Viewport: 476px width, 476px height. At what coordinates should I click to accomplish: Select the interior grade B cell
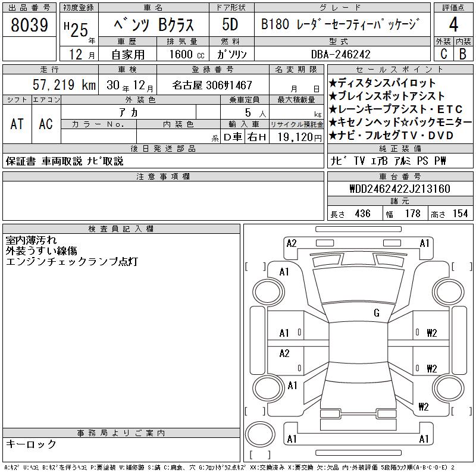click(x=463, y=54)
